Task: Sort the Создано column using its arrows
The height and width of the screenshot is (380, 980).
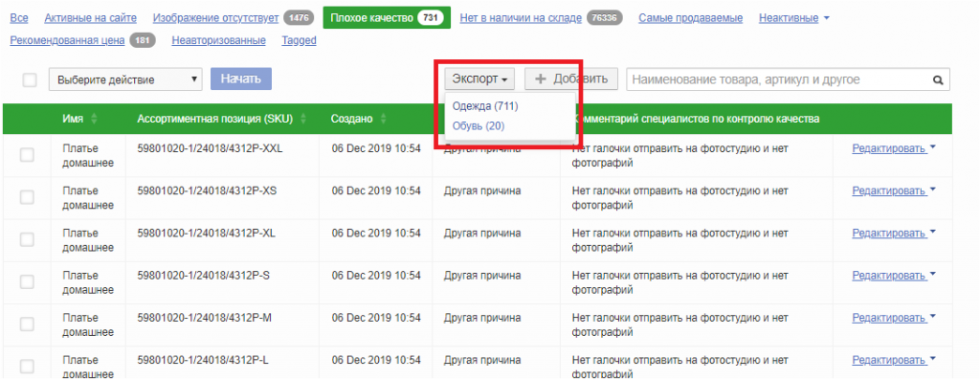Action: [383, 119]
